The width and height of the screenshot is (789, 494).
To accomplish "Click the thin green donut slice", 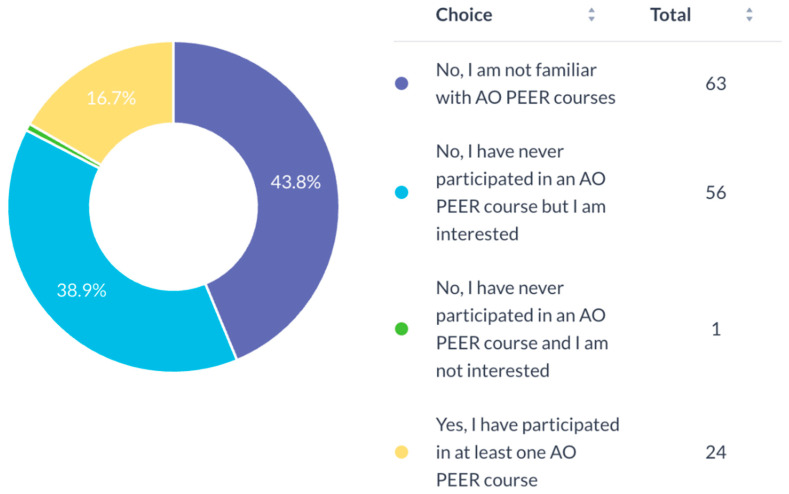I will pyautogui.click(x=63, y=146).
